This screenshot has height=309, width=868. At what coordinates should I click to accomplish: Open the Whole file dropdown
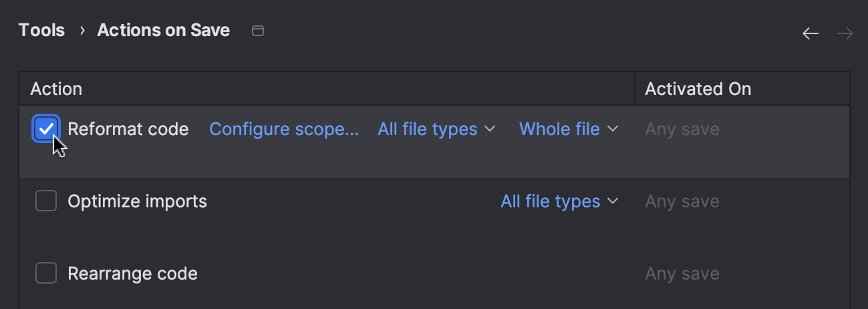(x=569, y=129)
